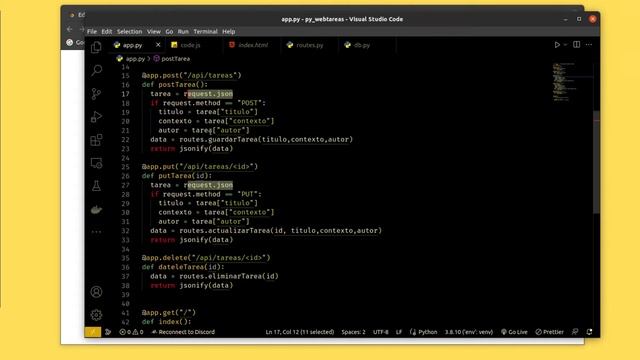Open the Selection menu
Viewport: 640px width, 360px height.
[129, 31]
